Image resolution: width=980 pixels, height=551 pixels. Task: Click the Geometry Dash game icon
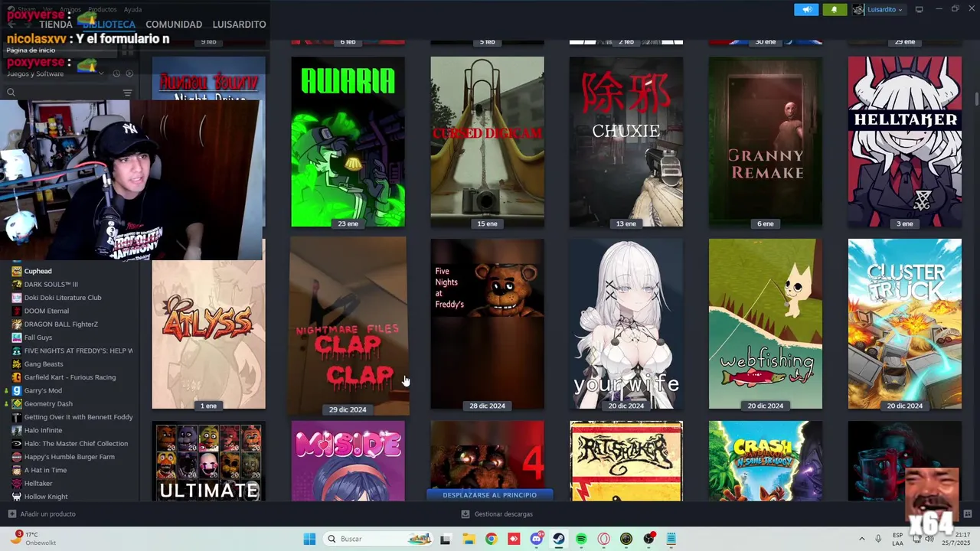[16, 404]
